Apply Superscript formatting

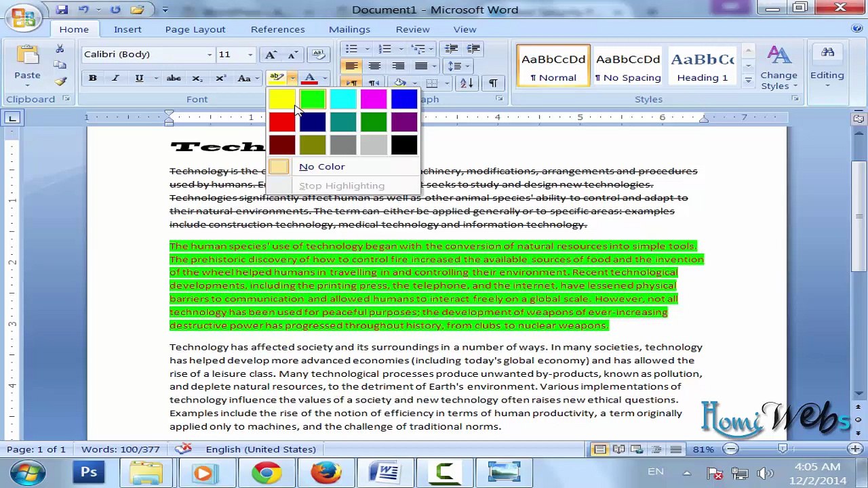click(220, 79)
